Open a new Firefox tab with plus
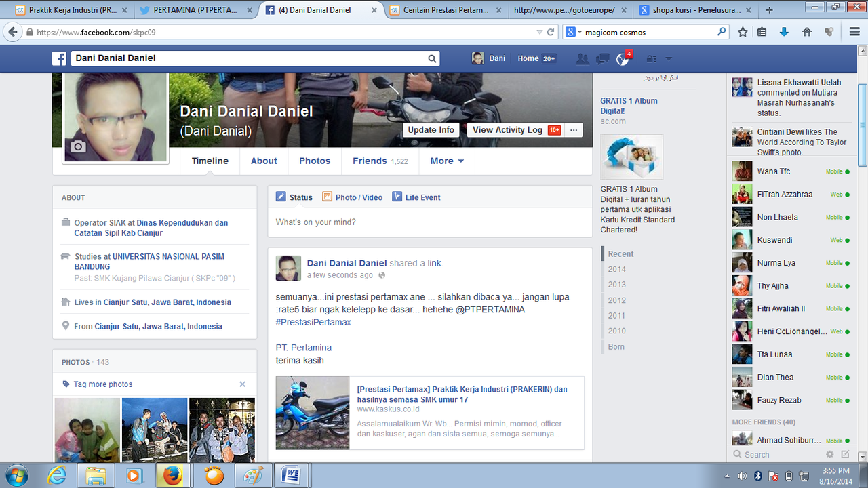The width and height of the screenshot is (868, 488). (769, 10)
